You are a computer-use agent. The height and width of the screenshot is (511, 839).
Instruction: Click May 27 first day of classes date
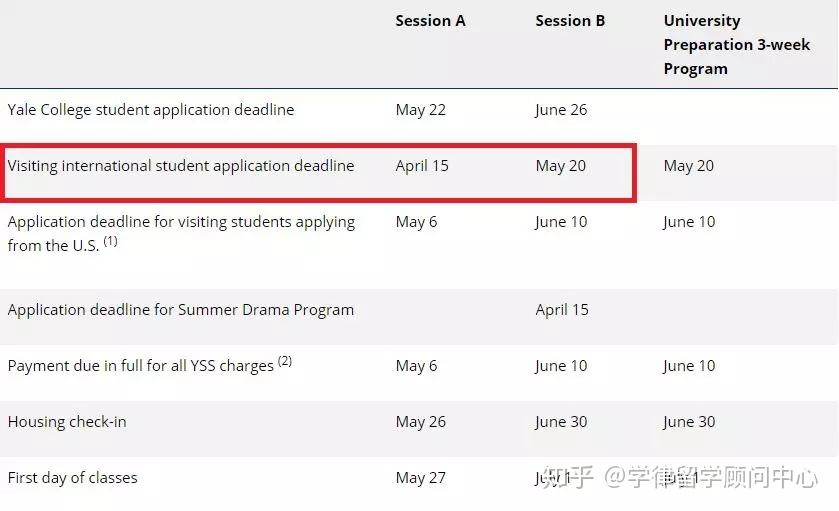[421, 478]
